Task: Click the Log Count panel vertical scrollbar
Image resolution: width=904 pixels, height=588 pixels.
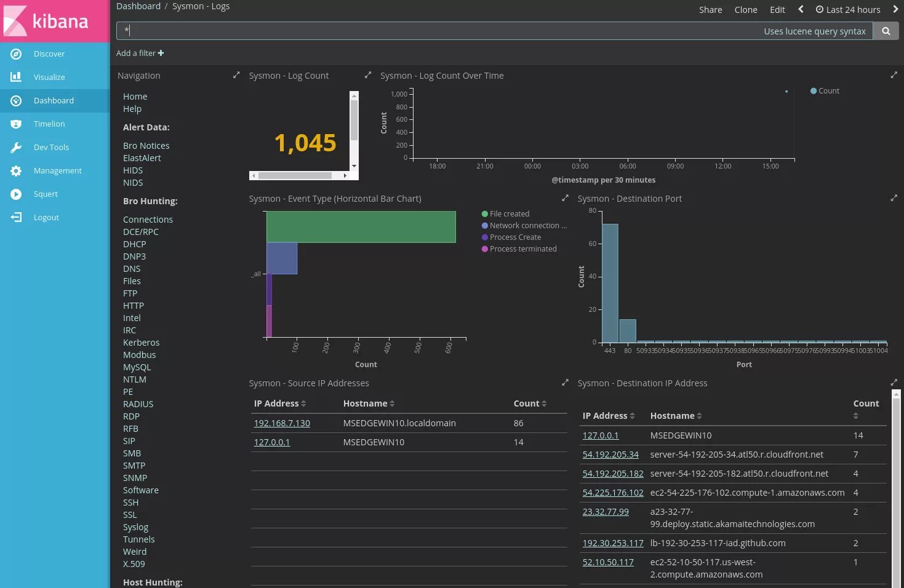Action: [354, 130]
